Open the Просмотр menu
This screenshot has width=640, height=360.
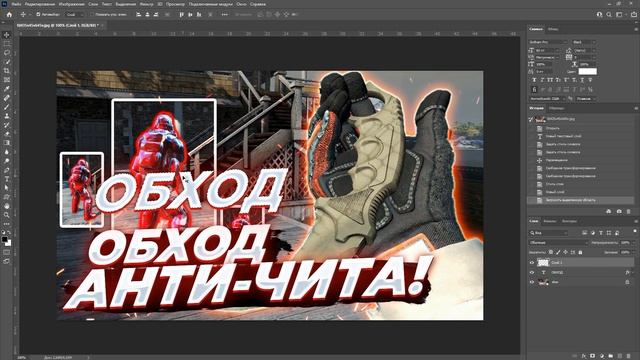(176, 4)
